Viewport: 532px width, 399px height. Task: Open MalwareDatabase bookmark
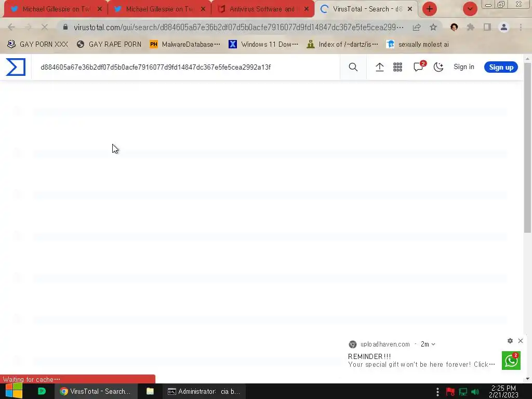[x=185, y=45]
